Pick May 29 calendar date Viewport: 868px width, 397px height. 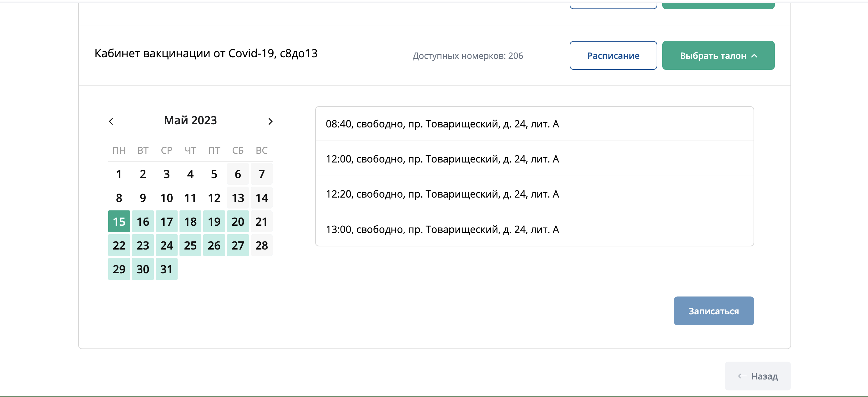pyautogui.click(x=119, y=269)
